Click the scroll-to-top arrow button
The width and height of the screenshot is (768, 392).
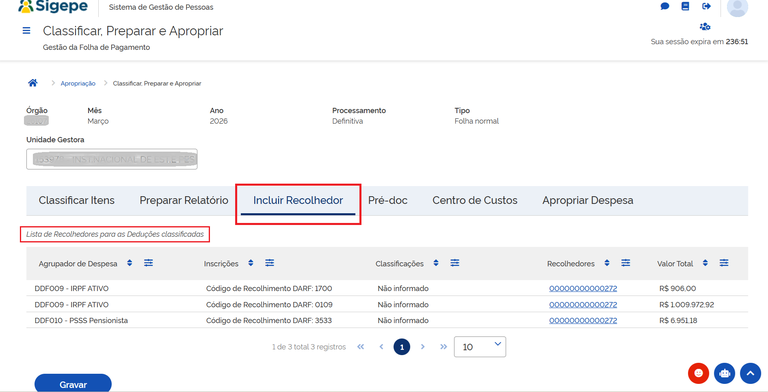tap(750, 373)
